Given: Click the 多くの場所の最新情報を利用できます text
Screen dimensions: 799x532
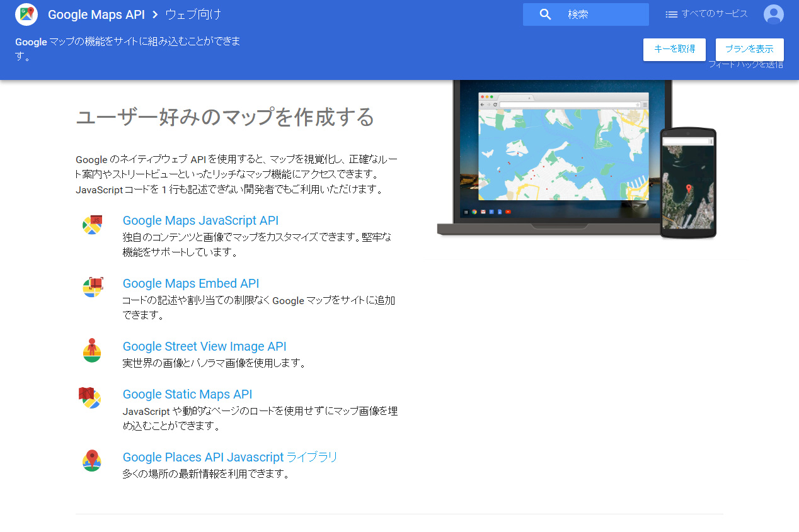Looking at the screenshot, I should coord(206,474).
